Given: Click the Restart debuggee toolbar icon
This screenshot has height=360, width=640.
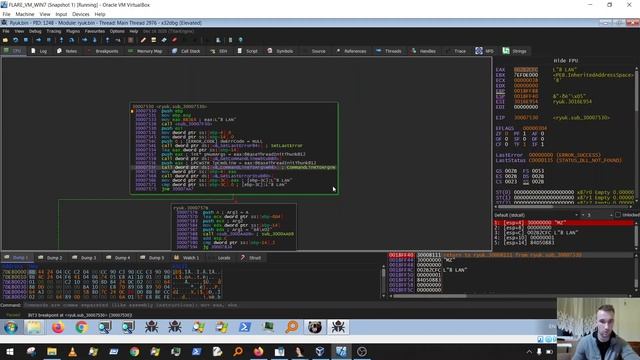Looking at the screenshot, I should [x=16, y=40].
